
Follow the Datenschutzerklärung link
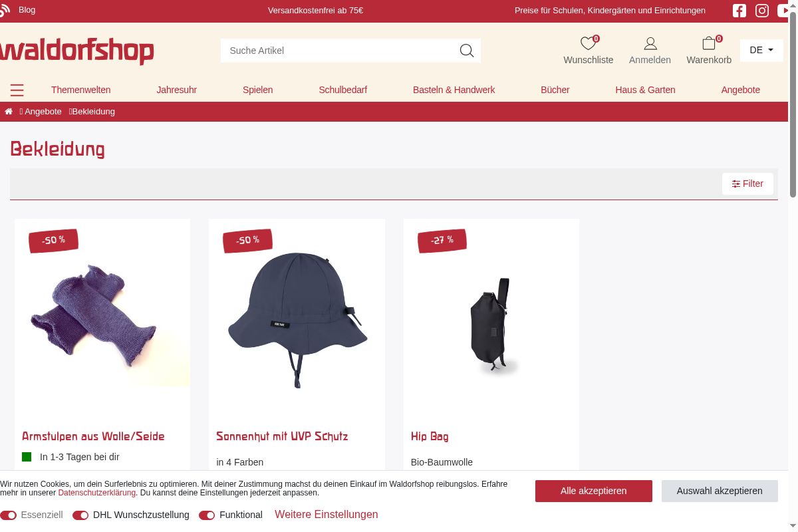click(x=97, y=493)
